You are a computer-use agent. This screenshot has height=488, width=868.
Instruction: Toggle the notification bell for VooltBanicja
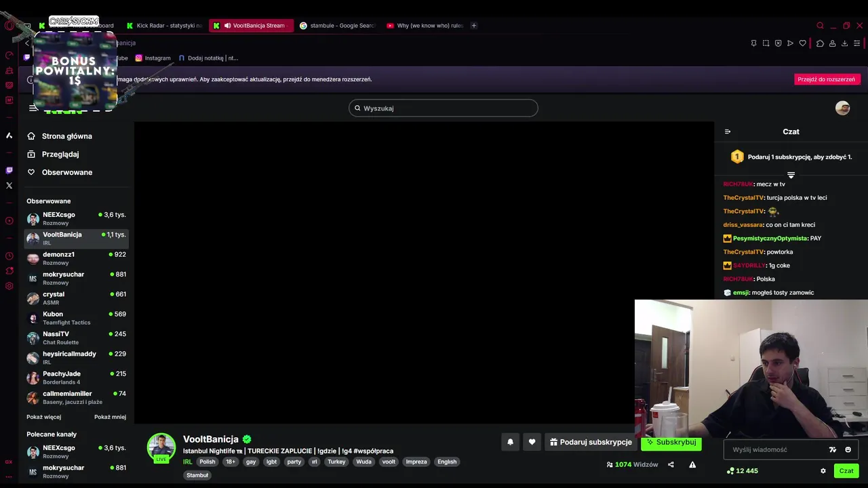[x=511, y=442]
